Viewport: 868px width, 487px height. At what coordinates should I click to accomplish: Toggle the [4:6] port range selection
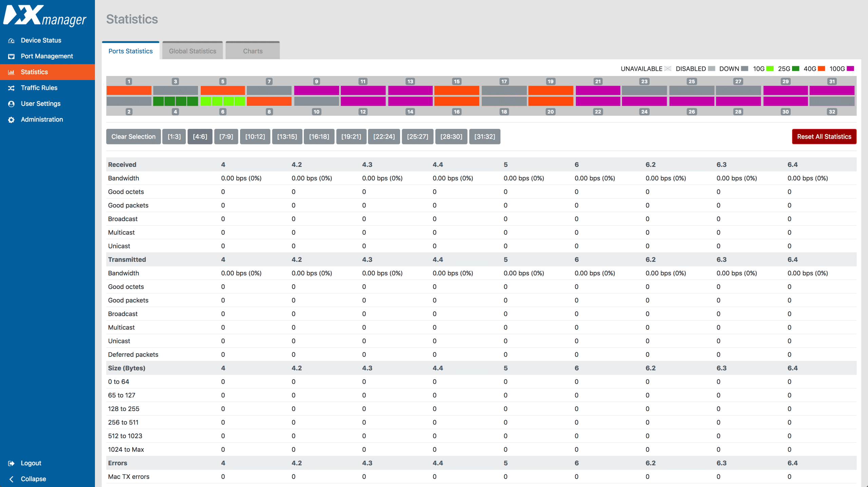coord(200,137)
